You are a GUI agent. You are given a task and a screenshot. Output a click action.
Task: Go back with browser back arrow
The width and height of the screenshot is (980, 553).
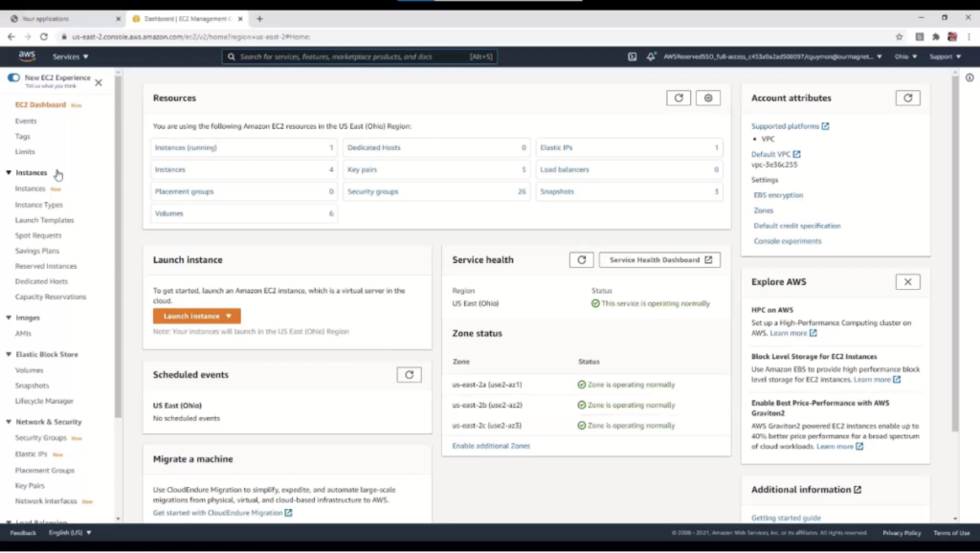11,37
